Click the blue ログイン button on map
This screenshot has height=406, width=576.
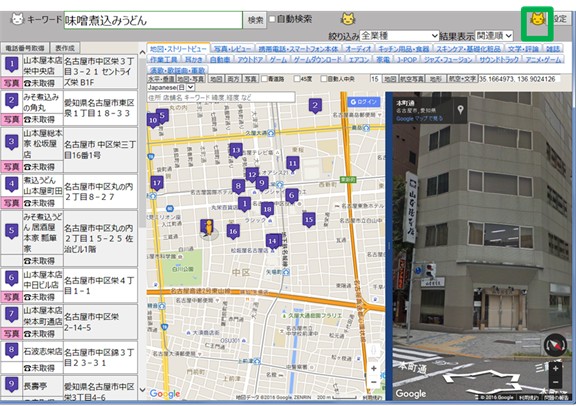[363, 102]
